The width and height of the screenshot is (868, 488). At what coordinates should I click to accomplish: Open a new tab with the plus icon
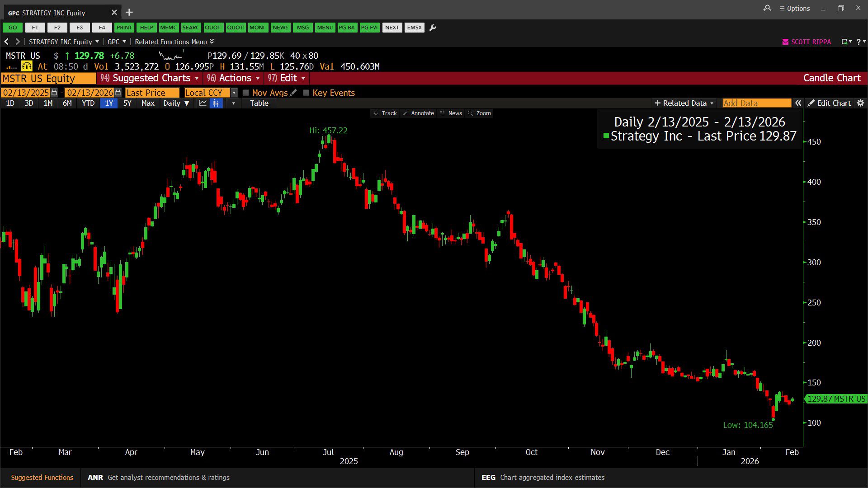[x=129, y=12]
